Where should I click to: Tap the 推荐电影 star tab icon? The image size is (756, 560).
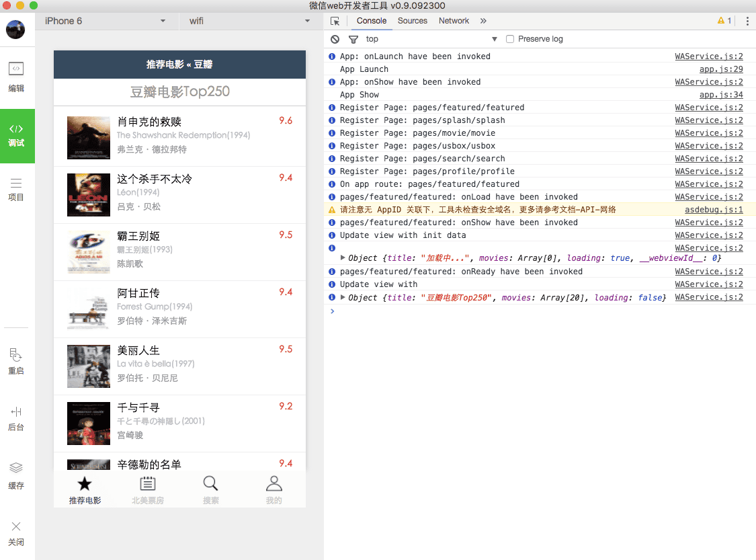[85, 484]
